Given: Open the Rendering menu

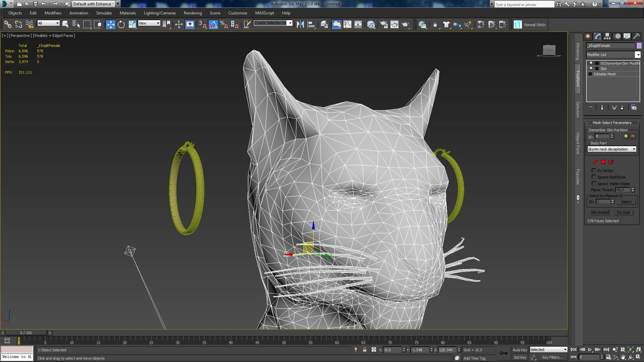Looking at the screenshot, I should 193,13.
